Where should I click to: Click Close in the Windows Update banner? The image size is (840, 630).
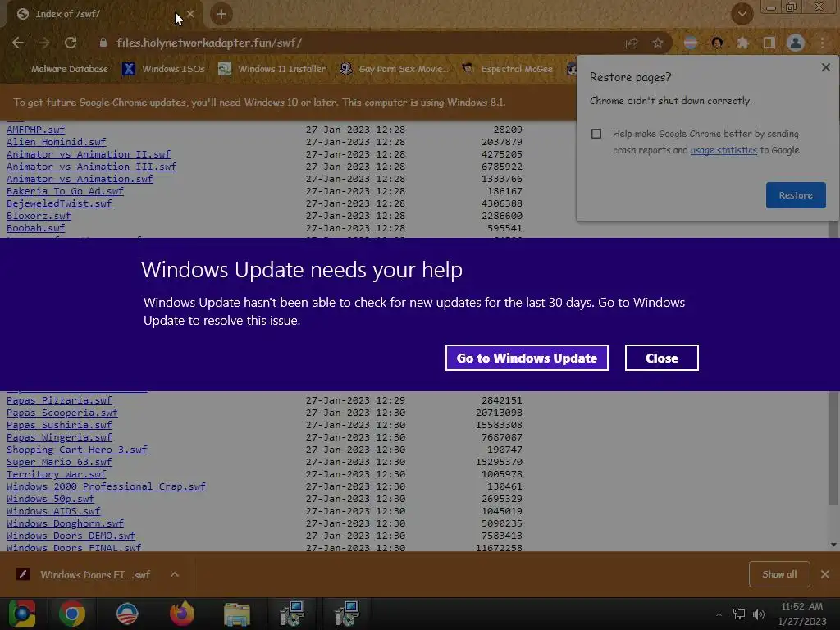pos(662,358)
